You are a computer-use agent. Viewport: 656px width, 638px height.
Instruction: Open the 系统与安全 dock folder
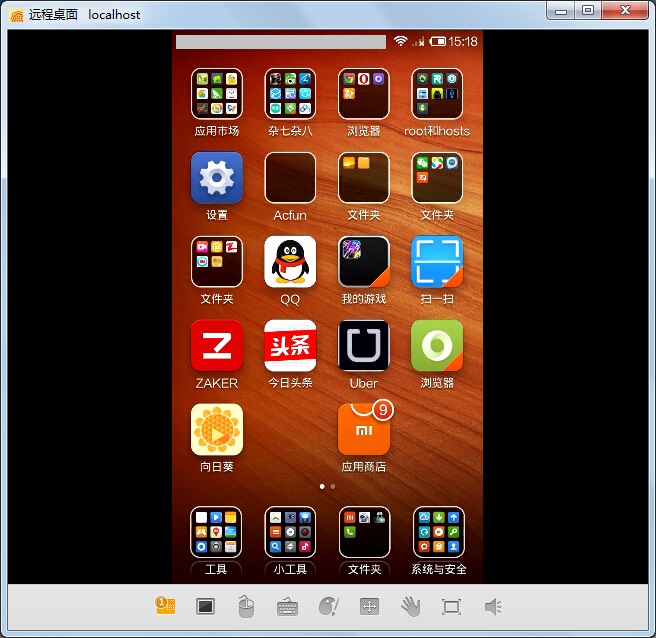(438, 532)
